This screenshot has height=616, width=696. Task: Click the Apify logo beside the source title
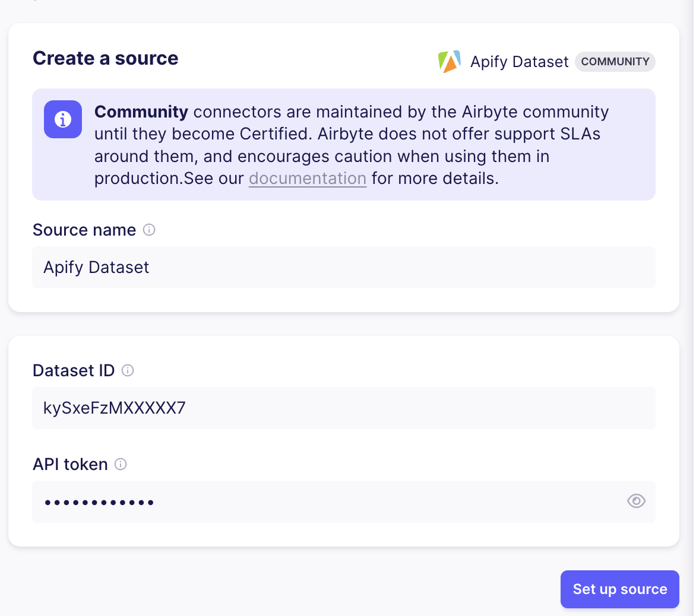click(x=450, y=61)
